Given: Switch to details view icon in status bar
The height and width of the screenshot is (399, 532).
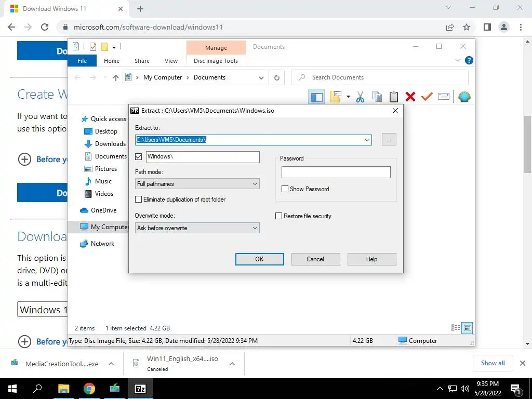Looking at the screenshot, I should [x=455, y=328].
